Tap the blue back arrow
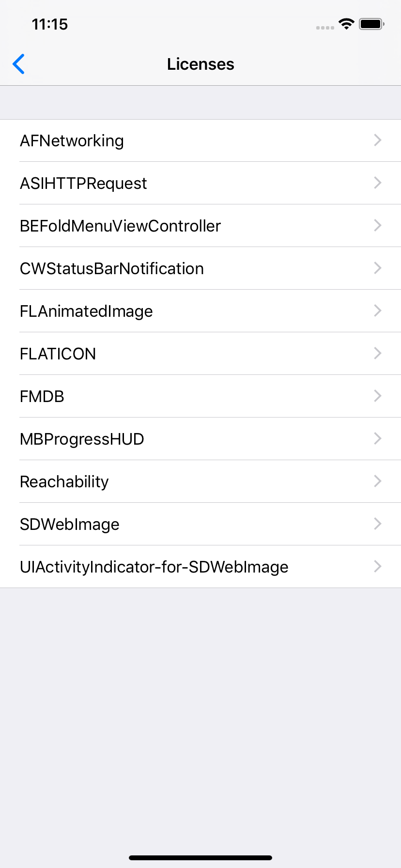The width and height of the screenshot is (401, 868). click(x=19, y=64)
